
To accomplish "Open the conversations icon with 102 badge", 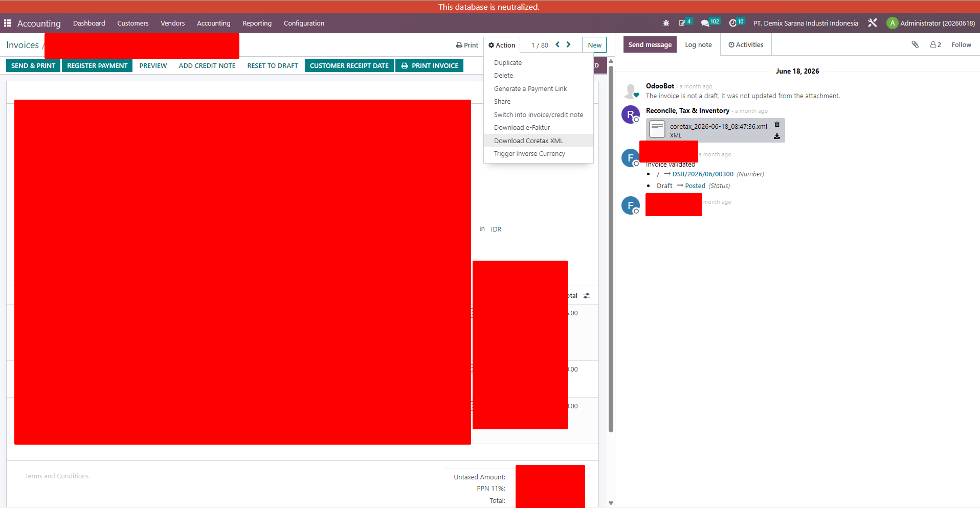I will [x=710, y=23].
